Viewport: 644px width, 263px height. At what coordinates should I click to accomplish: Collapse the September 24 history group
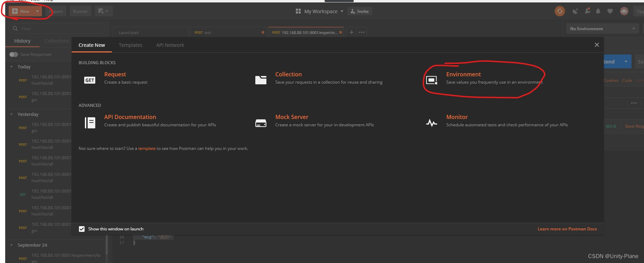coord(11,245)
